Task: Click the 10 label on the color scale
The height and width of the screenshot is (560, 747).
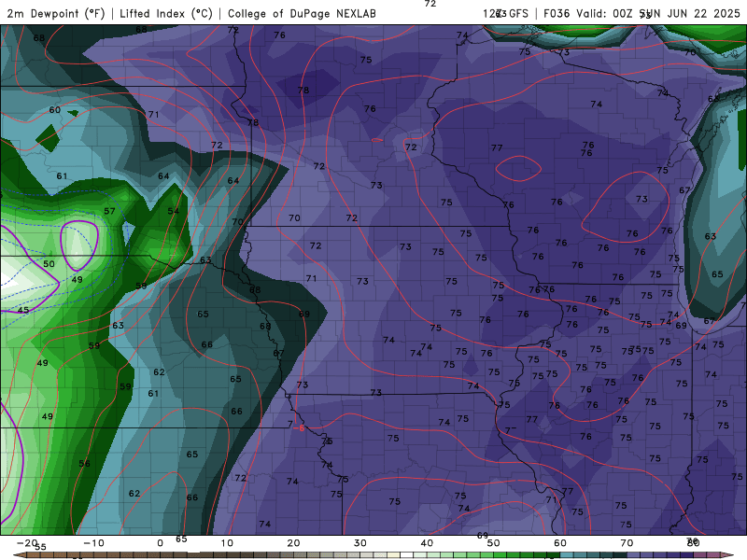Action: click(227, 543)
